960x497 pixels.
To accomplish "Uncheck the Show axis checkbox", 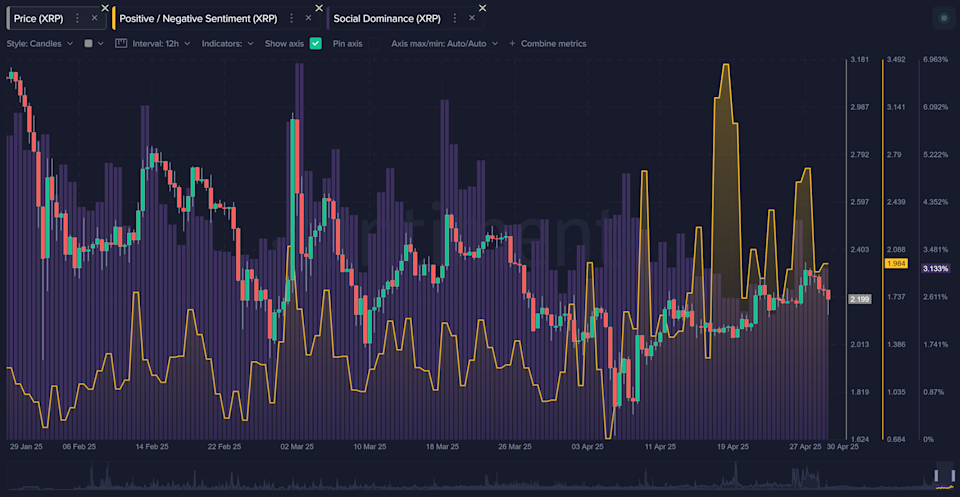I will pyautogui.click(x=315, y=43).
